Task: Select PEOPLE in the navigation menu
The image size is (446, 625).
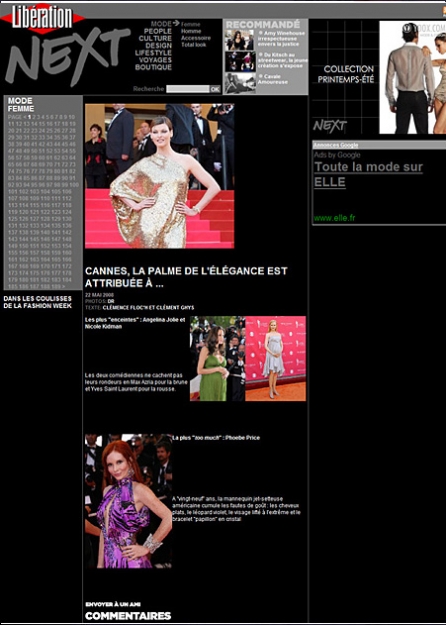Action: [x=158, y=31]
